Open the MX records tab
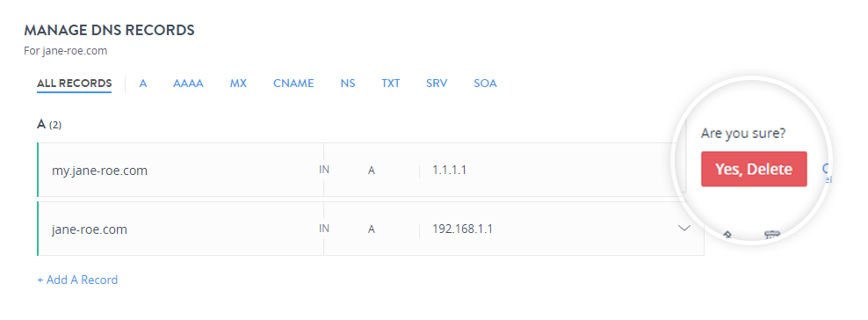Viewport: 868px width, 320px height. coord(238,84)
